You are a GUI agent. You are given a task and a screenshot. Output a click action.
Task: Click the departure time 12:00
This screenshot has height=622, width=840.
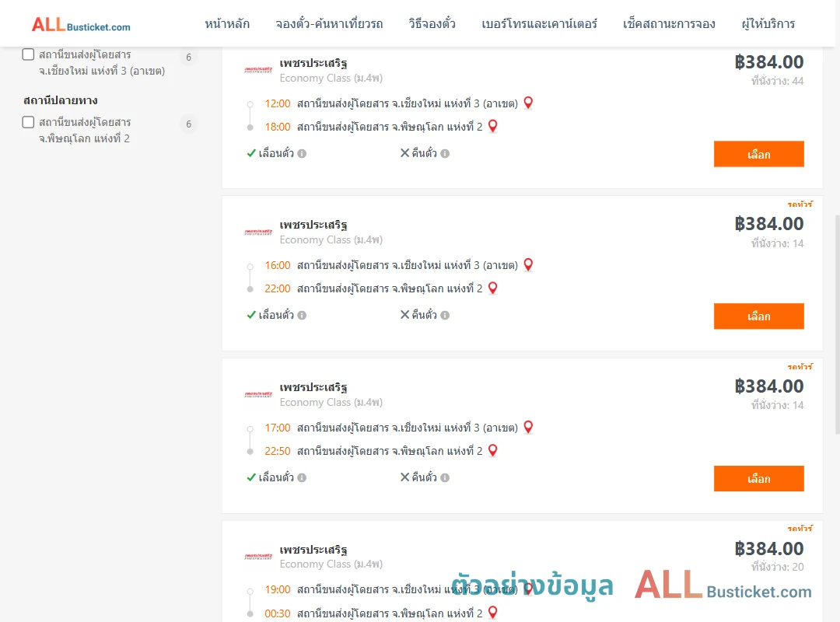click(278, 103)
